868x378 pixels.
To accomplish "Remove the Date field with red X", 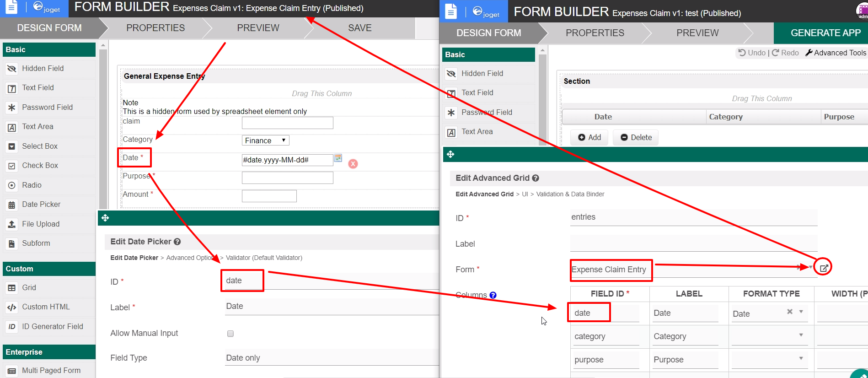I will pos(353,164).
